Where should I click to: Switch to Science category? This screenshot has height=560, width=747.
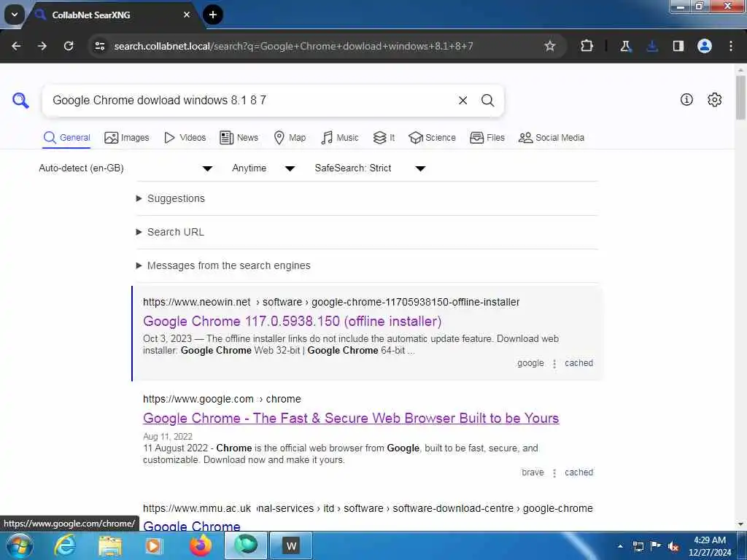[432, 138]
